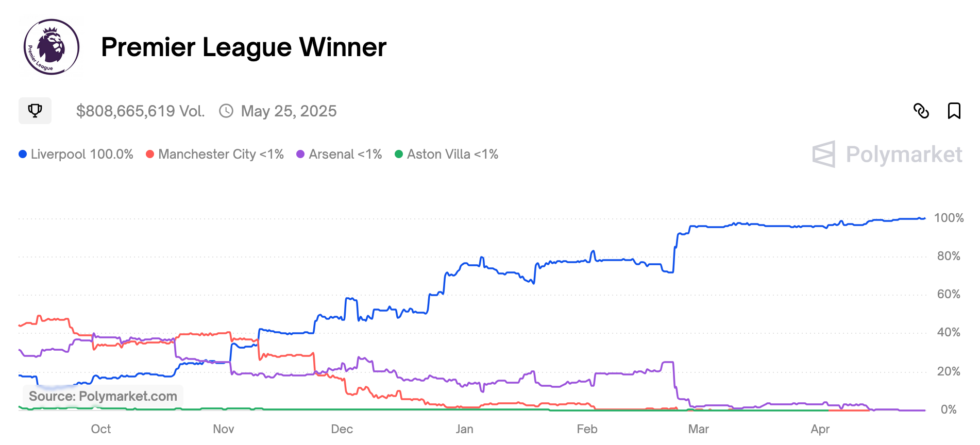Click Aston Villa's green legend dot
The width and height of the screenshot is (980, 445).
[398, 155]
